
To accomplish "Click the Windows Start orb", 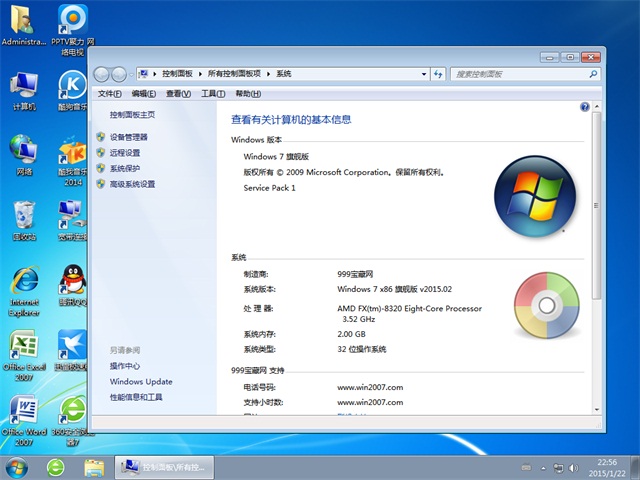I will tap(16, 468).
